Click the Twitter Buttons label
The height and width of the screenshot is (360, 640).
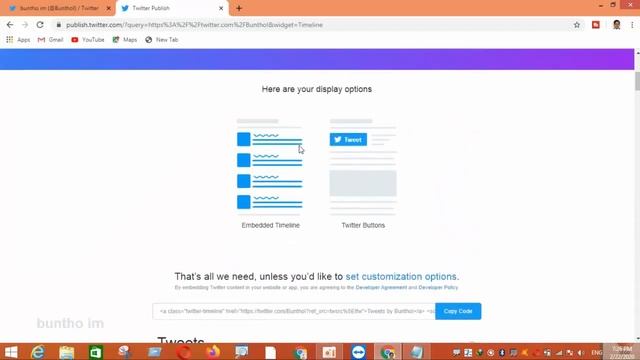(363, 225)
